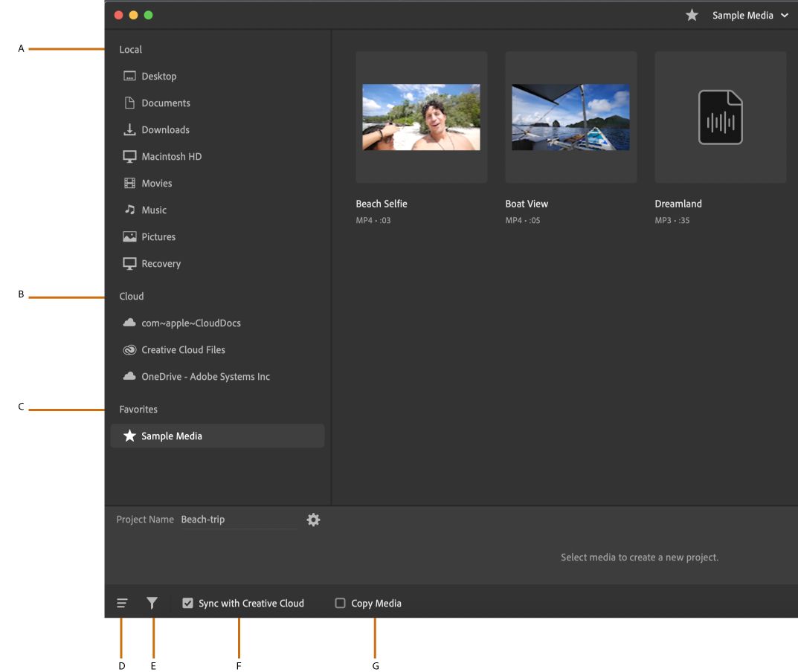Collapse the Cloud section header

coord(131,296)
